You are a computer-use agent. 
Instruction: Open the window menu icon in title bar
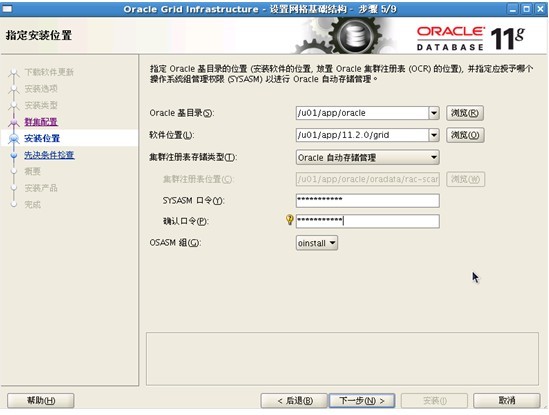(7, 9)
